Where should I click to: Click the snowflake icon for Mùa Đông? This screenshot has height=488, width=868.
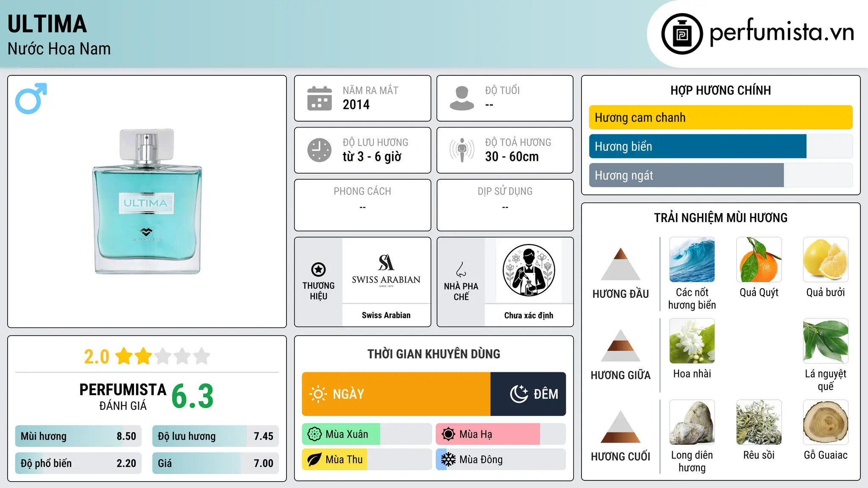click(448, 460)
